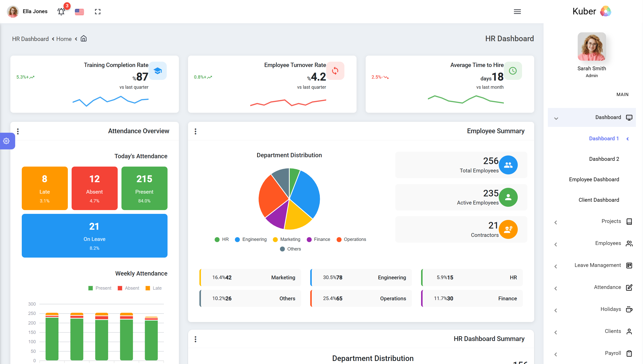Click the Employee Turnover refresh icon
This screenshot has width=643, height=364.
[335, 71]
